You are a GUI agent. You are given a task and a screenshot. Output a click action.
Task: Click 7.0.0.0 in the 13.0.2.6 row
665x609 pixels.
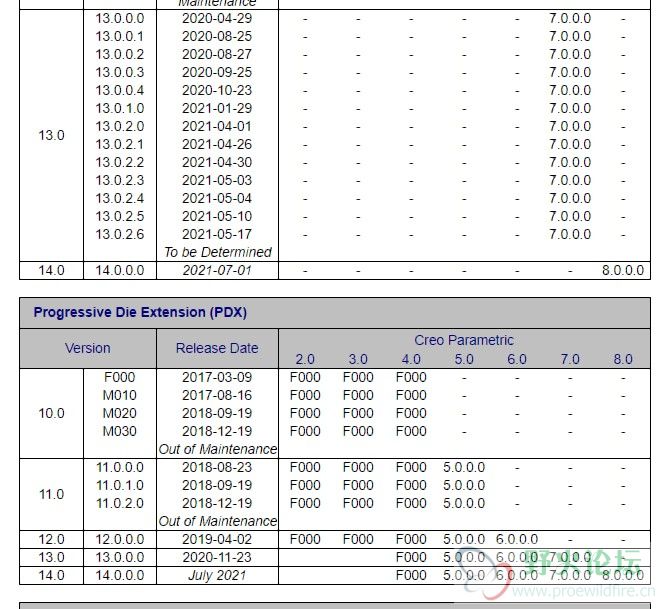click(x=570, y=235)
